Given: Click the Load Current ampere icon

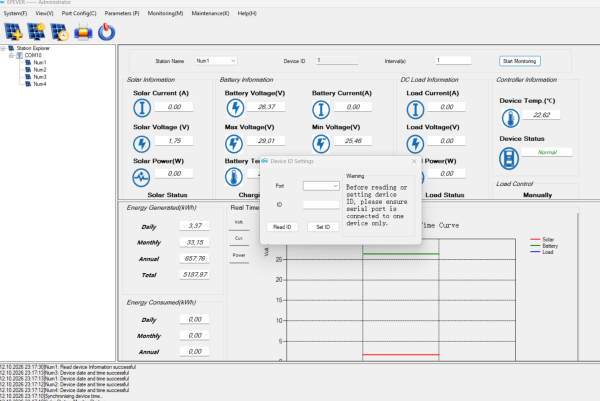Looking at the screenshot, I should 415,109.
